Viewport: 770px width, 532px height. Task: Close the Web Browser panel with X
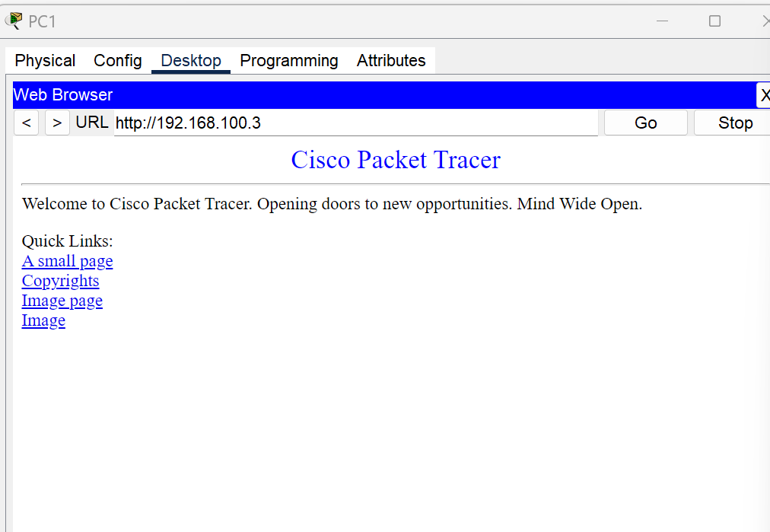point(764,95)
